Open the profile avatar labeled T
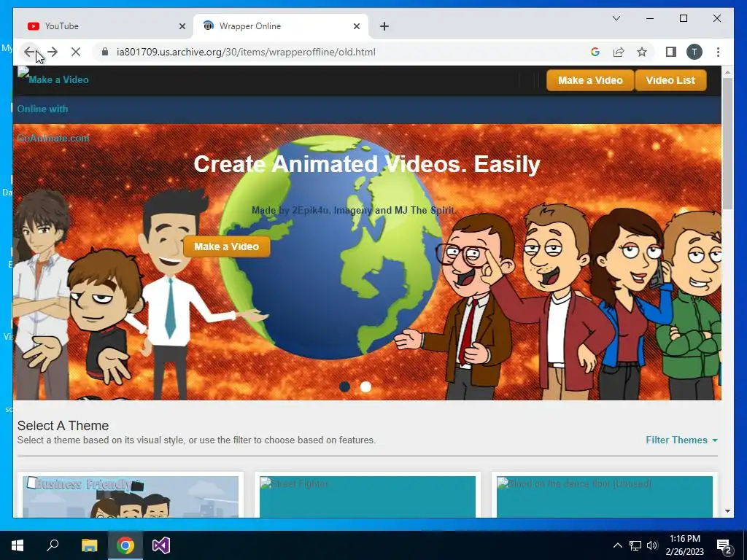Image resolution: width=747 pixels, height=560 pixels. (694, 52)
